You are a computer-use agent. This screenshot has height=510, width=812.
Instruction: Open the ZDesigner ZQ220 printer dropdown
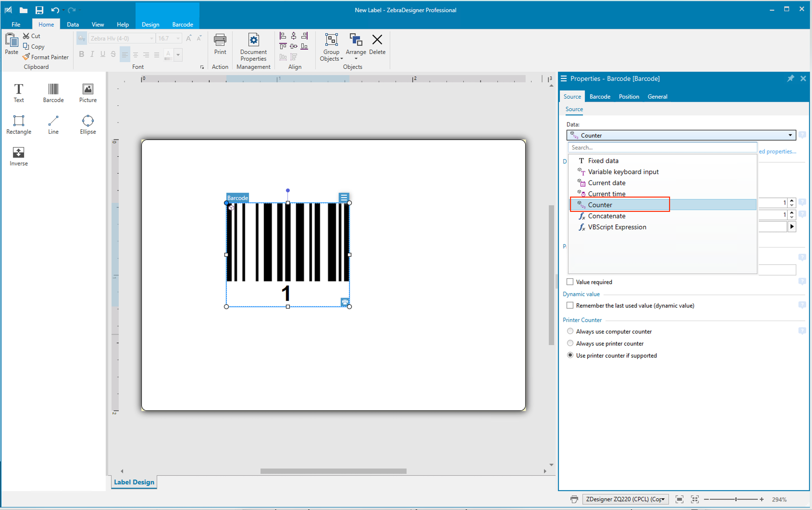[x=625, y=499]
